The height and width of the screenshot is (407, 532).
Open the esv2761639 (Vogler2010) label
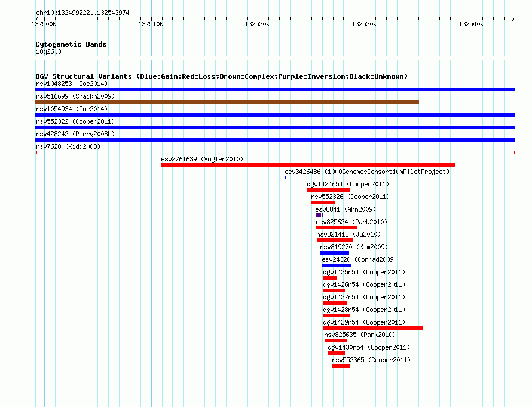pos(202,159)
